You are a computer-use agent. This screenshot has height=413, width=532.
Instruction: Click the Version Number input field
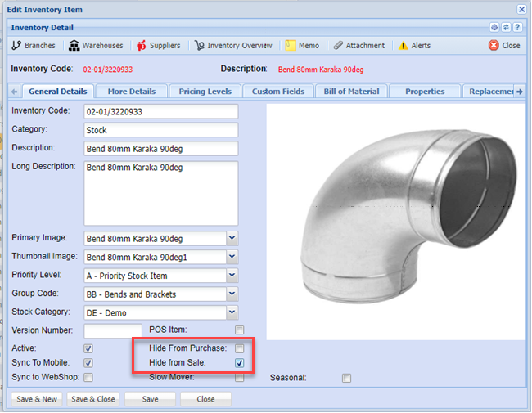click(x=113, y=331)
